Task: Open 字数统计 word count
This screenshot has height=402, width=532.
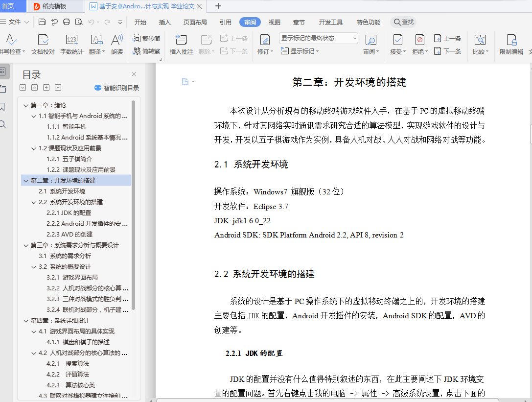Action: [71, 44]
